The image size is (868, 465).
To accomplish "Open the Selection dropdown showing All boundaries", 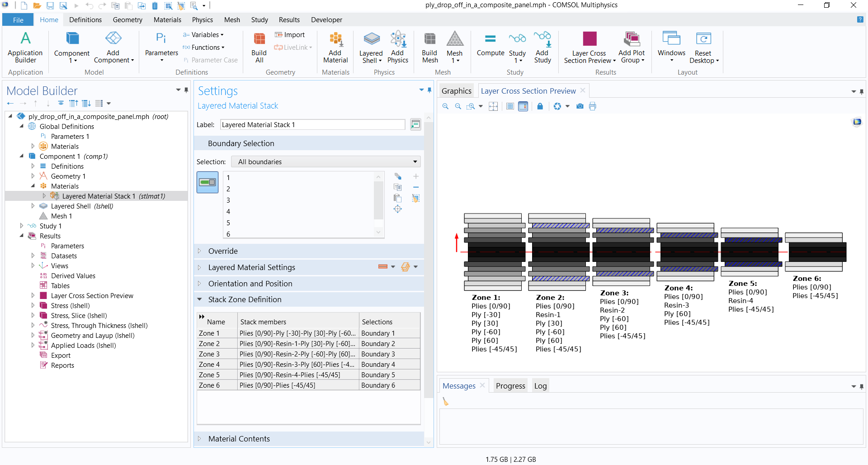I will [x=325, y=162].
